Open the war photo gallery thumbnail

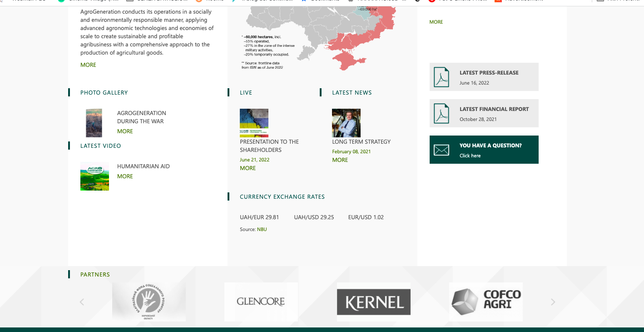(94, 123)
